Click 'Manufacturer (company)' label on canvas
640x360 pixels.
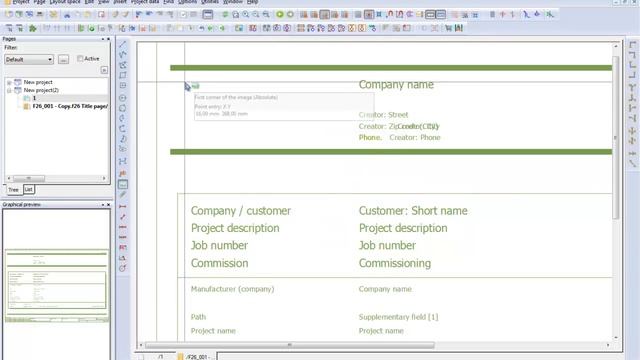click(x=232, y=289)
